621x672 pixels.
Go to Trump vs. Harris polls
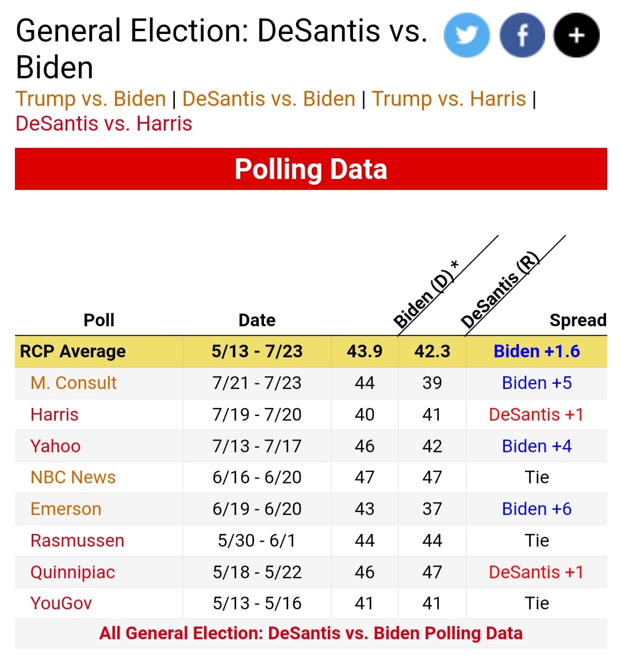448,99
